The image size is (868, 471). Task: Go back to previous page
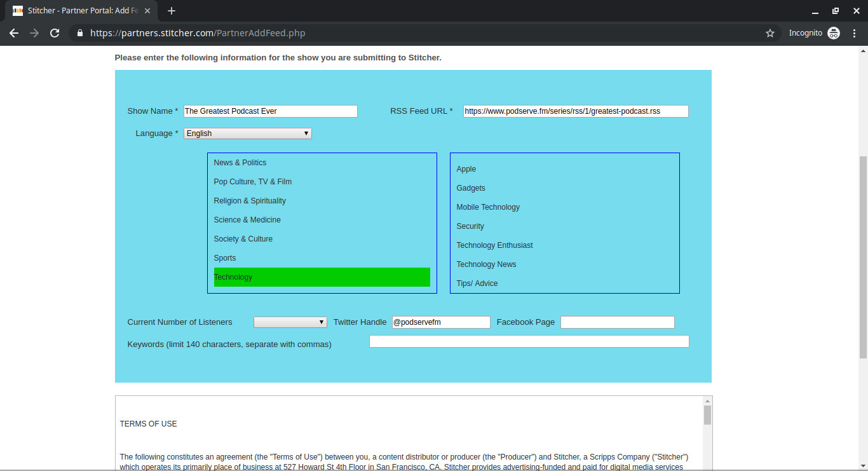14,33
